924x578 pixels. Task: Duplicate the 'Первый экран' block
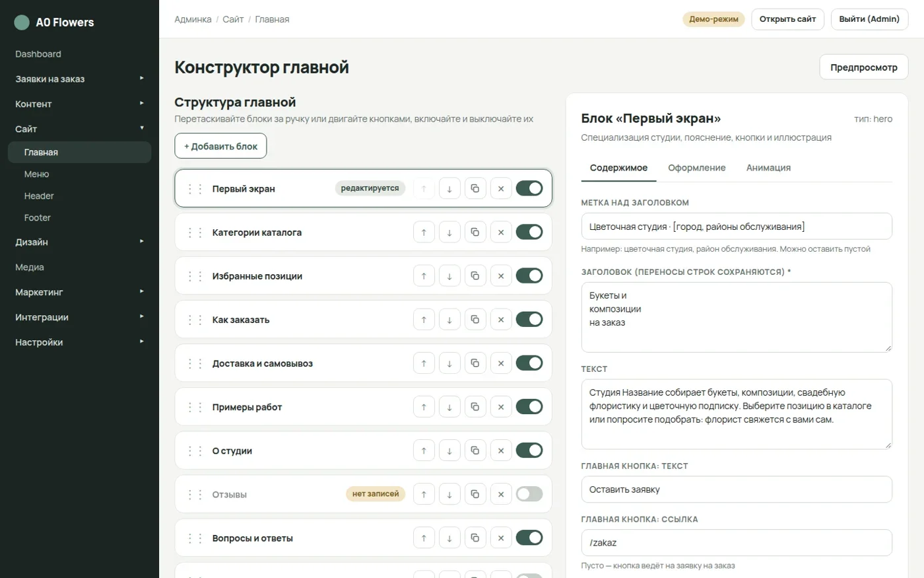[475, 189]
